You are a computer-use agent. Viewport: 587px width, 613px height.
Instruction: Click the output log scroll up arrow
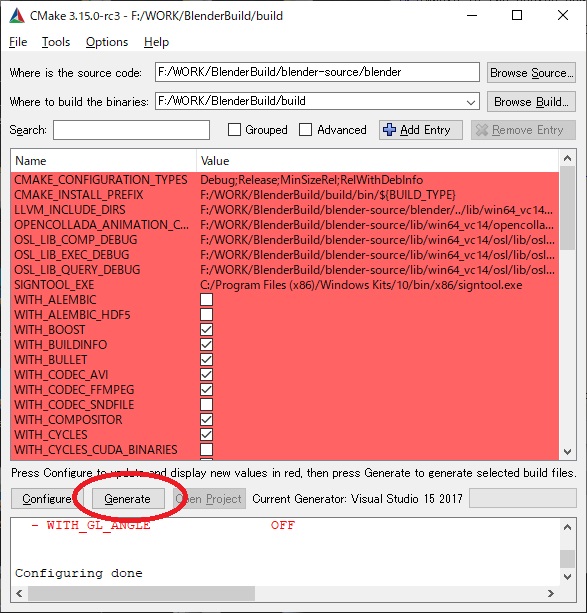click(567, 527)
